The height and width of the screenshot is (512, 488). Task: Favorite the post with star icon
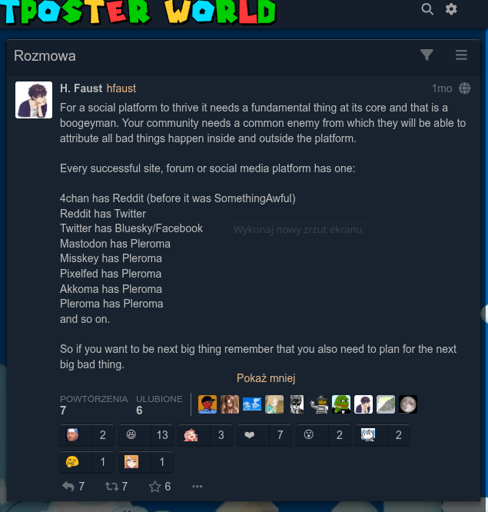(x=155, y=486)
